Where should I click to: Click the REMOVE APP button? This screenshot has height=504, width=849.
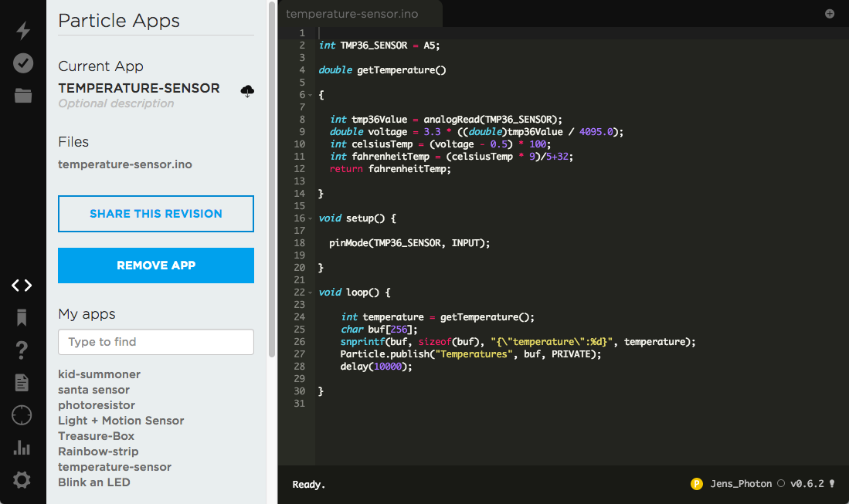point(156,266)
